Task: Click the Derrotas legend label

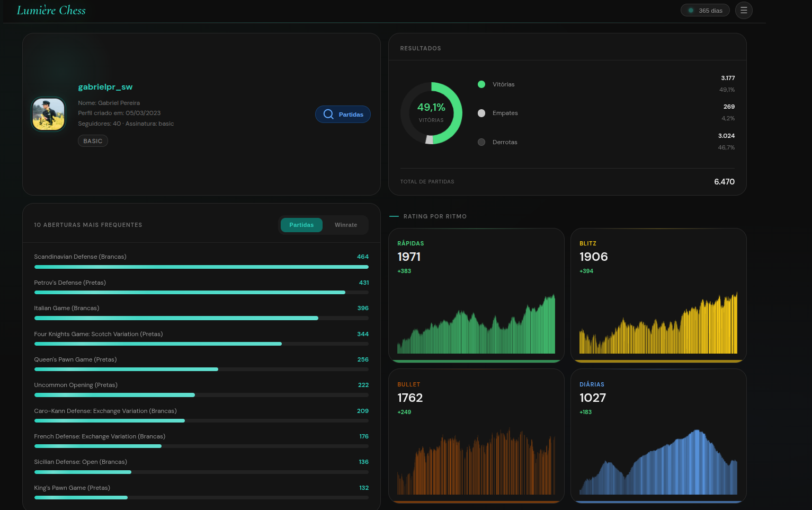Action: [x=505, y=142]
